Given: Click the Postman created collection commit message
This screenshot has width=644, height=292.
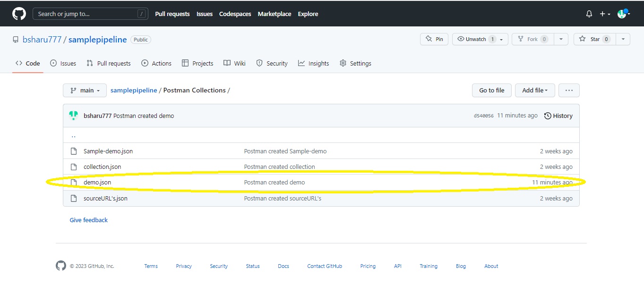Looking at the screenshot, I should [x=279, y=167].
